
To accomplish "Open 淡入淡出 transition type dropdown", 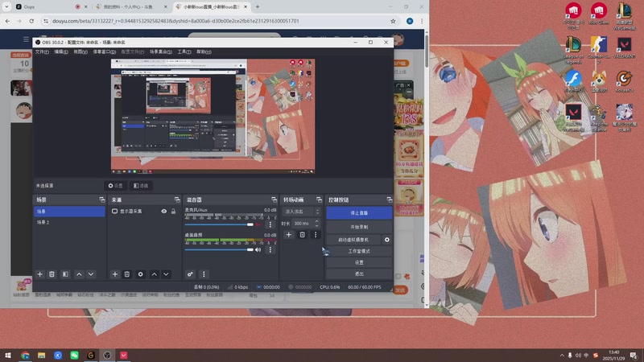I will [301, 212].
